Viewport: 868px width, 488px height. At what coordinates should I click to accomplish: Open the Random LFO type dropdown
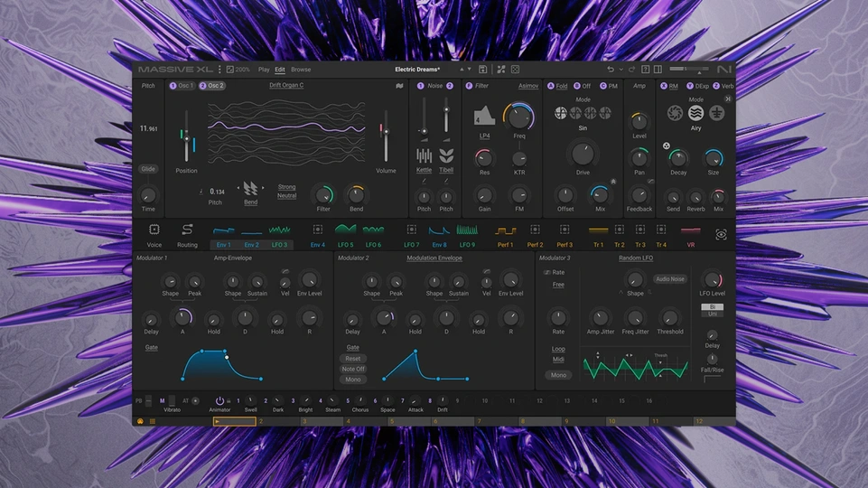(636, 258)
